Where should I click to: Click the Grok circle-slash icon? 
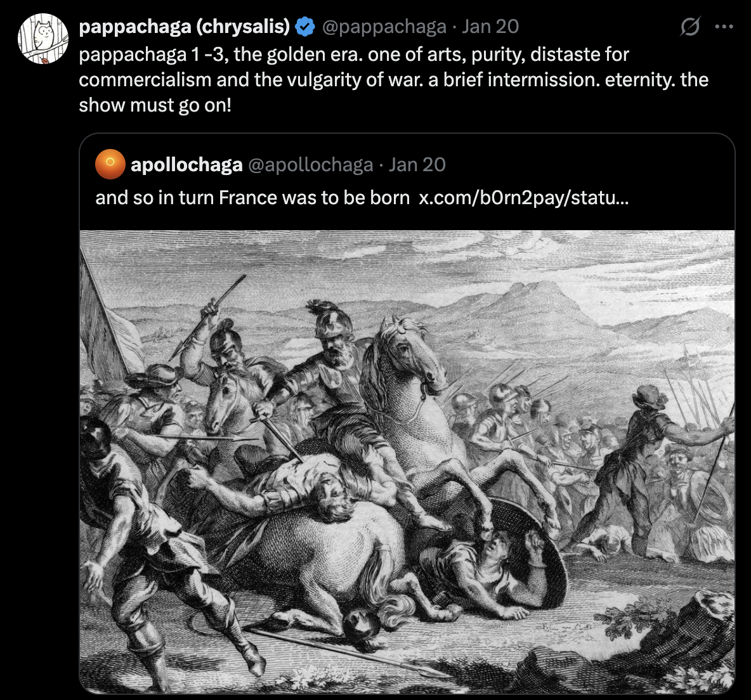coord(689,27)
